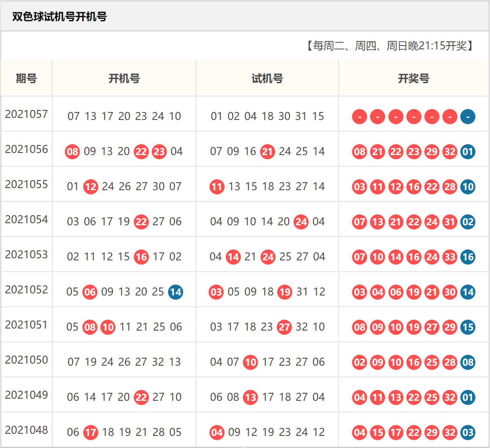This screenshot has height=448, width=490.
Task: Click red ball 22 in 2021049 开机号
Action: pyautogui.click(x=141, y=397)
